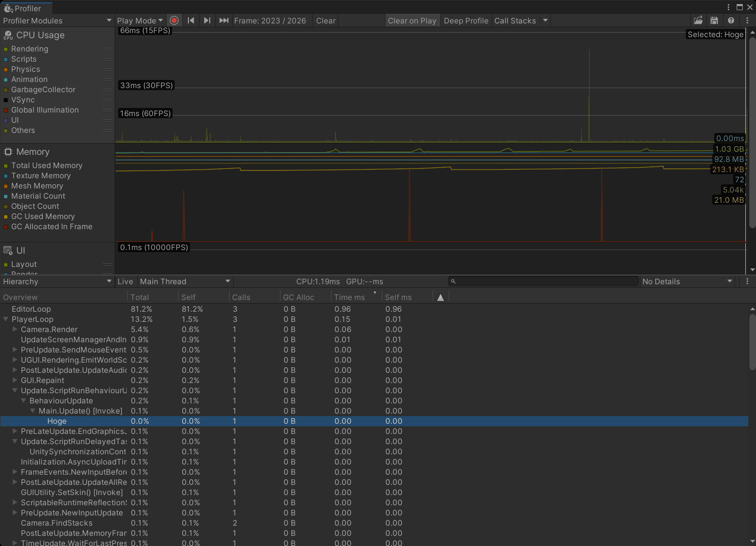Switch to the Memory module
Screen dimensions: 756x546
pyautogui.click(x=33, y=152)
